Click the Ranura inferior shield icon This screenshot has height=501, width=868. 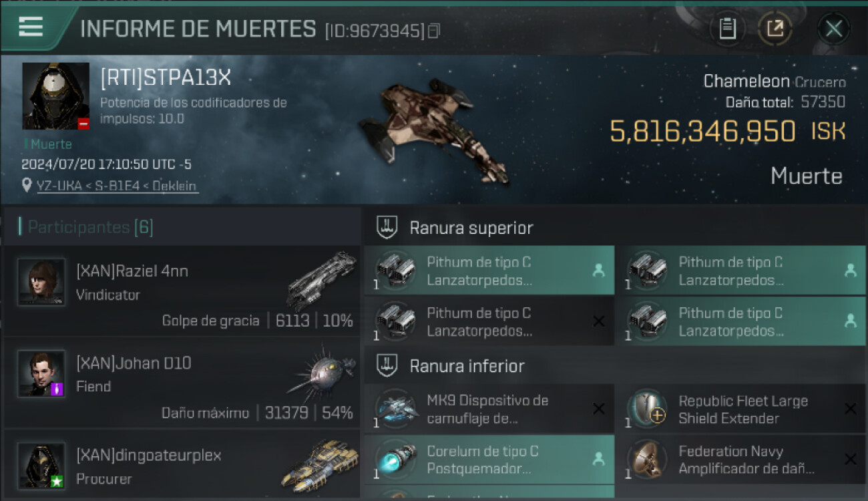[387, 366]
